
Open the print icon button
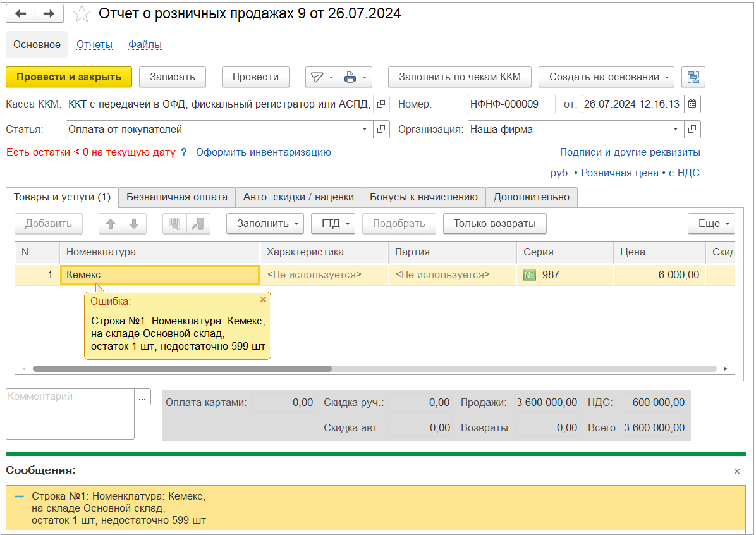(x=351, y=77)
